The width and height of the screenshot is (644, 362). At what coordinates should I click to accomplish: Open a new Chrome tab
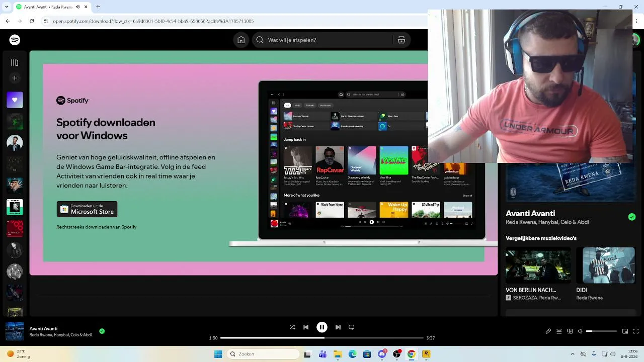[98, 7]
